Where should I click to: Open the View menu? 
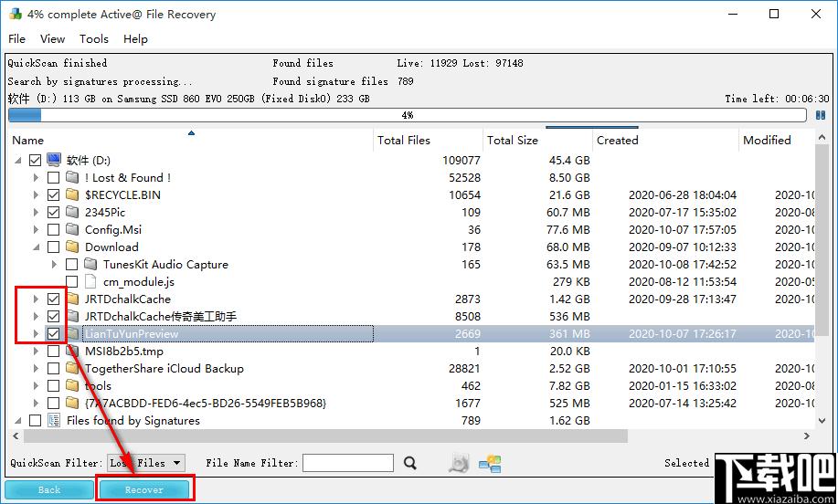(x=52, y=39)
